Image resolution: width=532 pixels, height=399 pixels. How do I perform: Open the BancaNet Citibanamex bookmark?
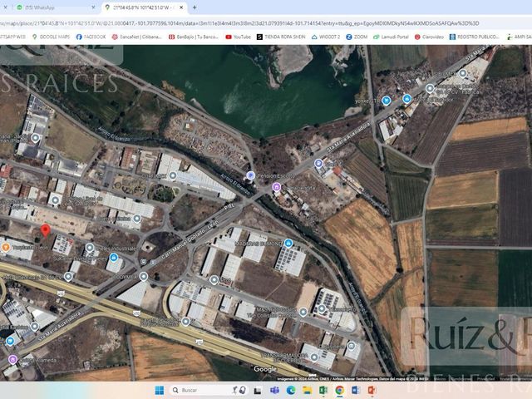[x=136, y=37]
